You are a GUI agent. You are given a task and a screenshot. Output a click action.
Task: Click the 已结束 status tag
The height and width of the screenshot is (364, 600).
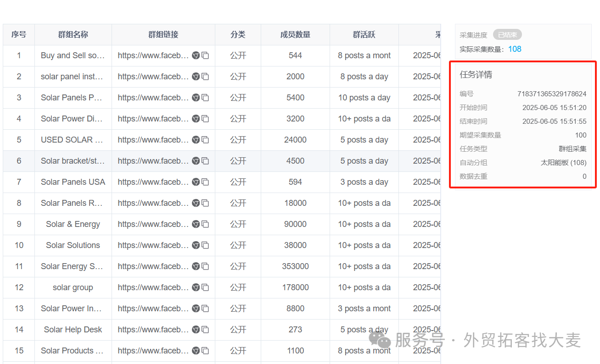507,35
